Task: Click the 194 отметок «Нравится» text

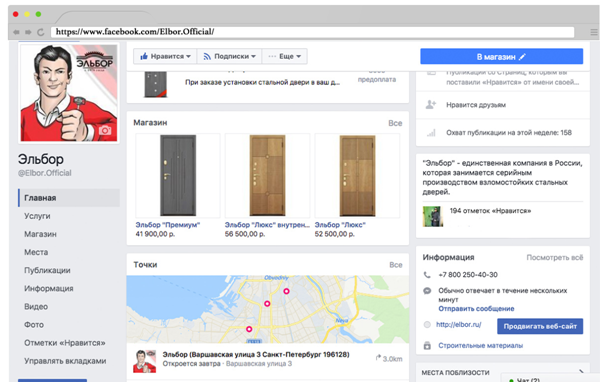Action: (x=490, y=211)
